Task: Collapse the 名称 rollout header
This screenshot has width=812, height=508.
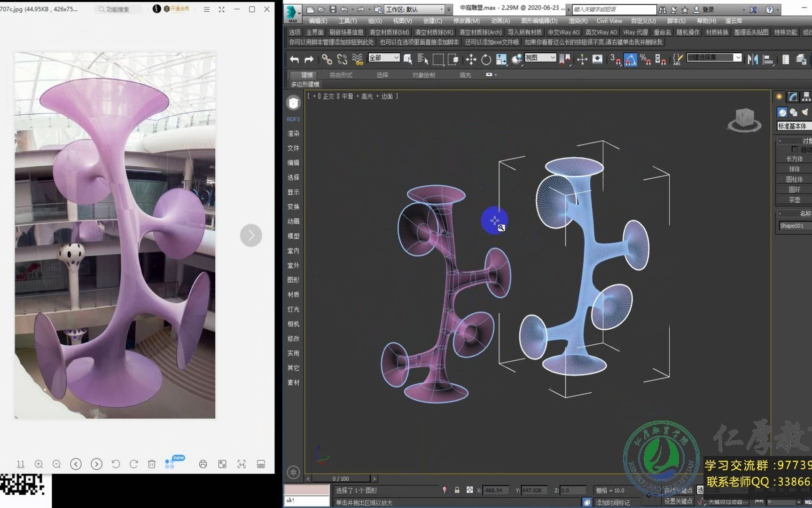Action: tap(794, 214)
